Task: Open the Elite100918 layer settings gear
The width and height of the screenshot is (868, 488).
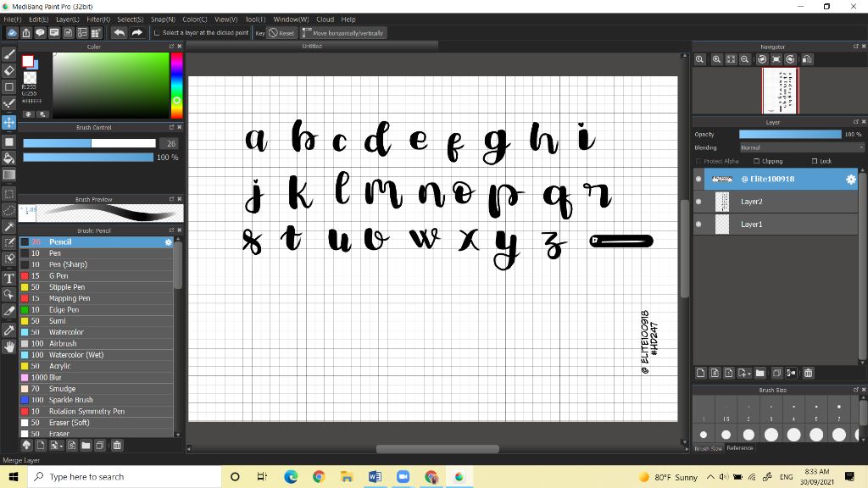Action: (851, 179)
